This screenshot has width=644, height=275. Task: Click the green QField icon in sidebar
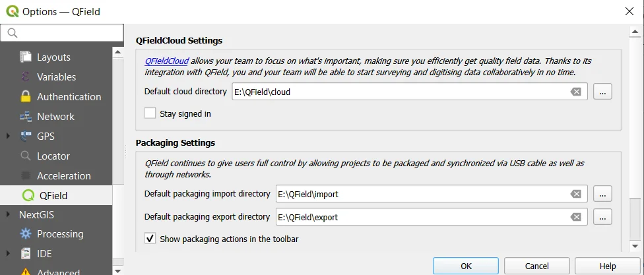pyautogui.click(x=28, y=195)
